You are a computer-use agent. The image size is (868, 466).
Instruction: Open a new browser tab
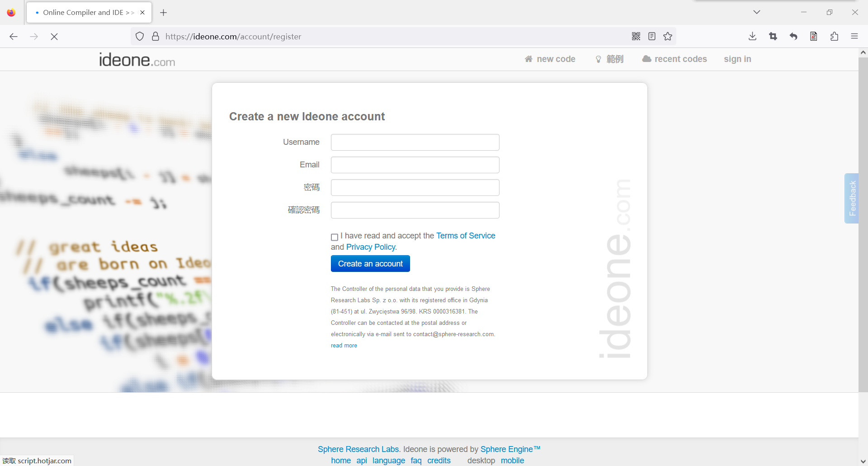164,12
